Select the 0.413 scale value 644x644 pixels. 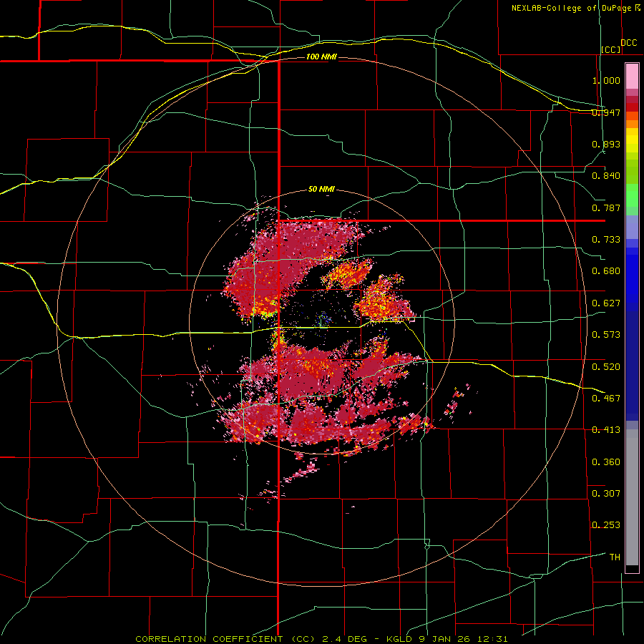[x=606, y=430]
